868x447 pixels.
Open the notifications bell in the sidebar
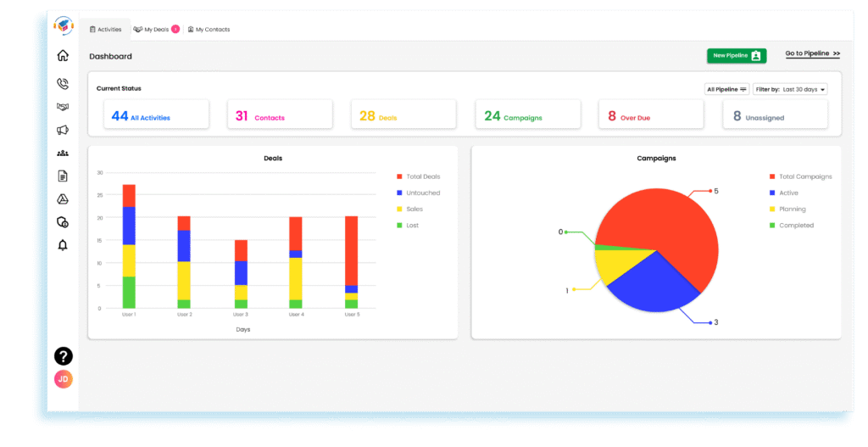click(63, 245)
